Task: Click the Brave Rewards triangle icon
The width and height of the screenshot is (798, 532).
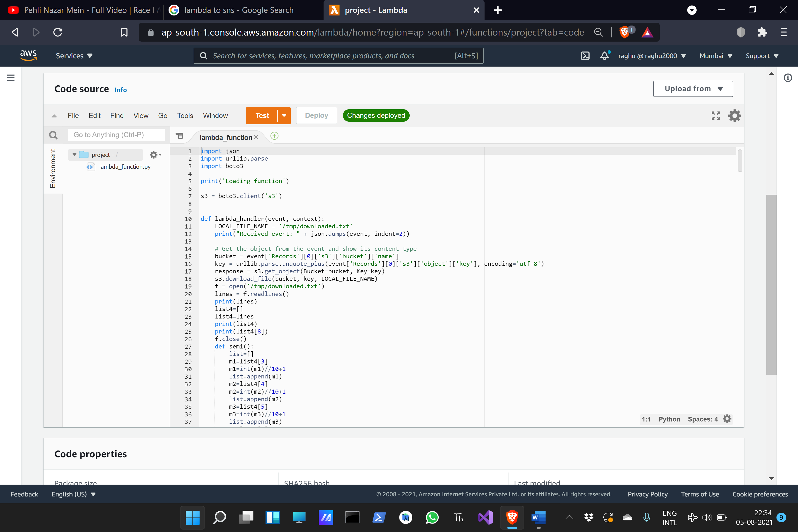Action: (x=647, y=32)
